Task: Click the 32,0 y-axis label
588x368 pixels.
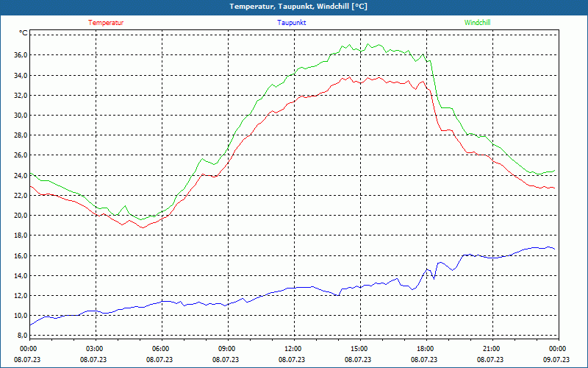Action: (21, 96)
